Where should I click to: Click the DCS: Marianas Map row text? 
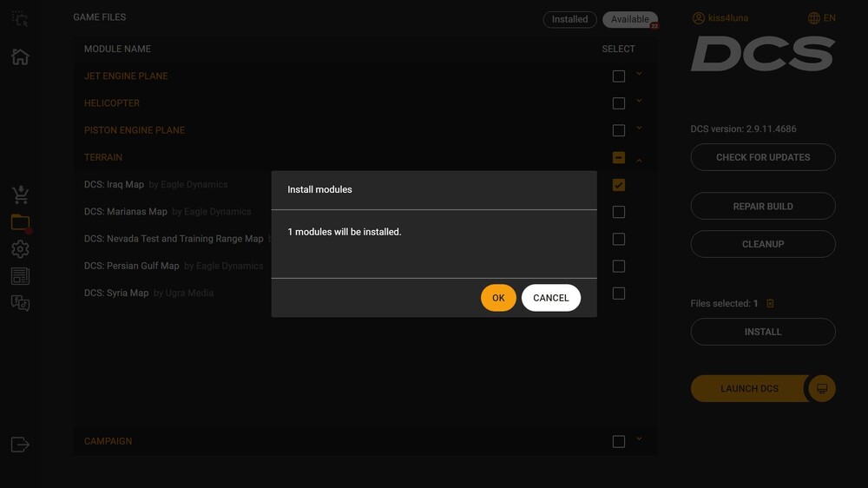(126, 212)
